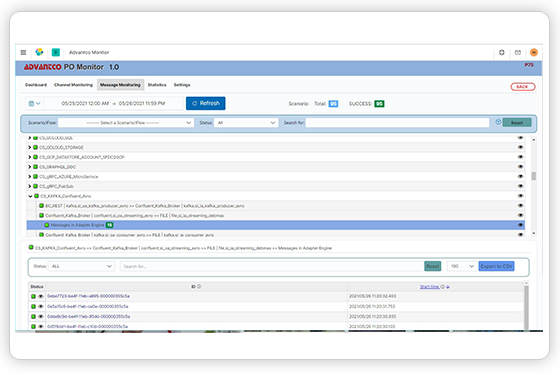Toggle the eye icon for the highlighted Adapter Engine row

point(520,225)
